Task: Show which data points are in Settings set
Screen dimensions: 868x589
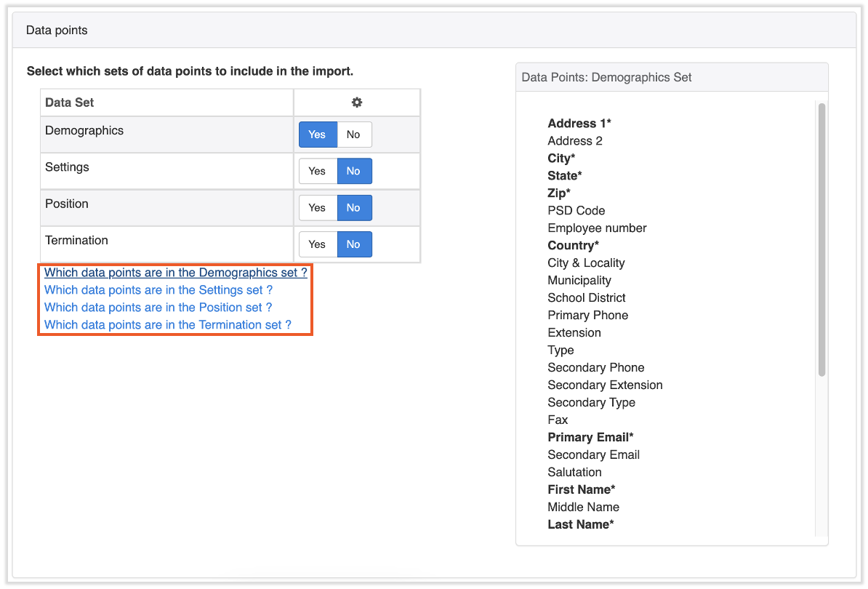Action: (158, 290)
